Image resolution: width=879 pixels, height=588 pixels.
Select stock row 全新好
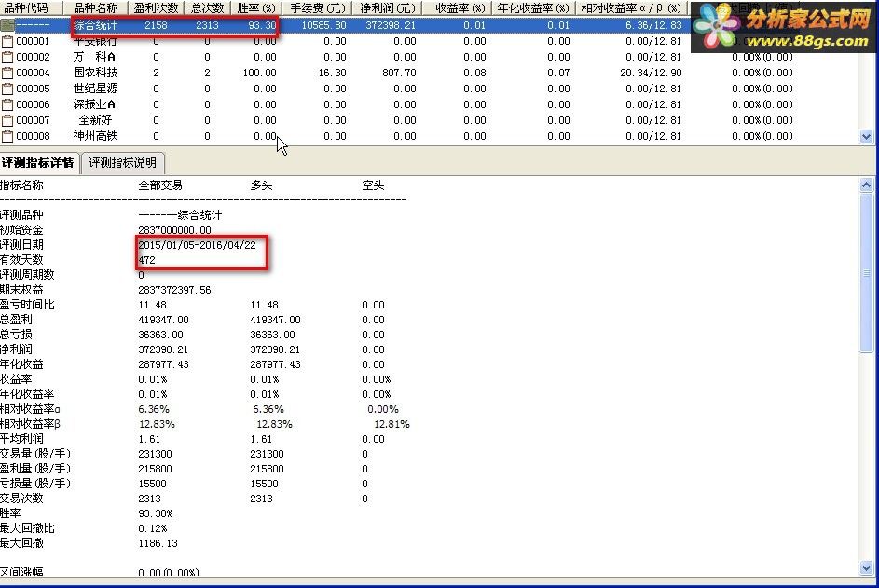pyautogui.click(x=429, y=120)
